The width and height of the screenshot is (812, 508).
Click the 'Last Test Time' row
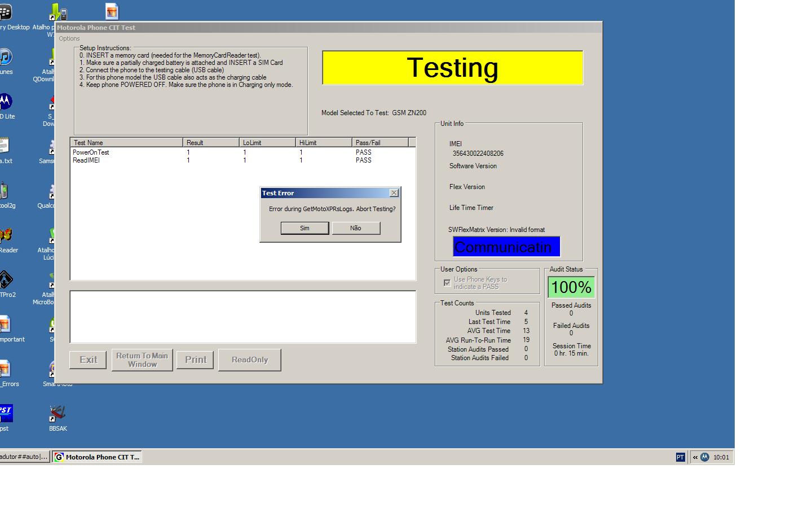498,322
